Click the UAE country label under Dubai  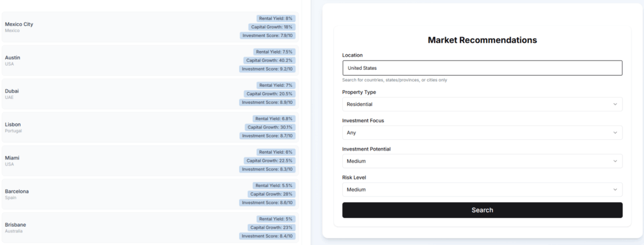click(x=9, y=98)
